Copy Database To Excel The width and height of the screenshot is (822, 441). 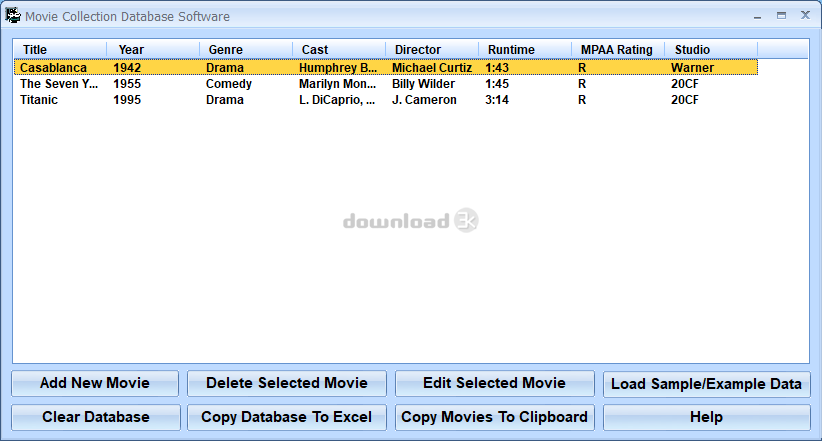[x=287, y=417]
